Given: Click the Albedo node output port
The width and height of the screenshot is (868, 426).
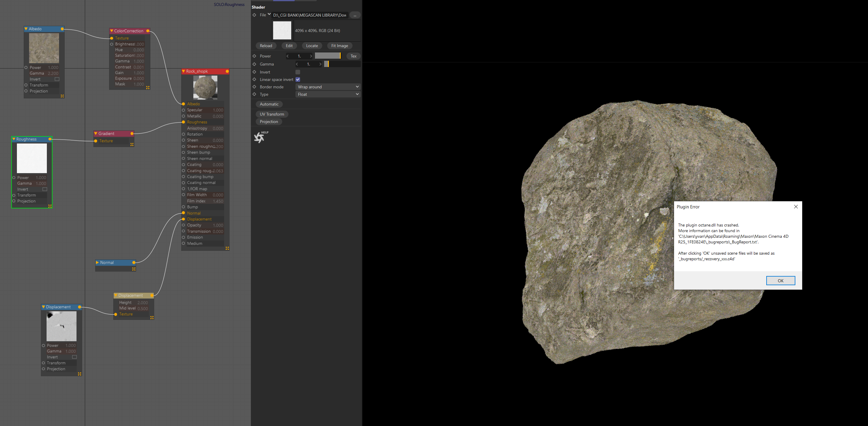Looking at the screenshot, I should click(62, 29).
